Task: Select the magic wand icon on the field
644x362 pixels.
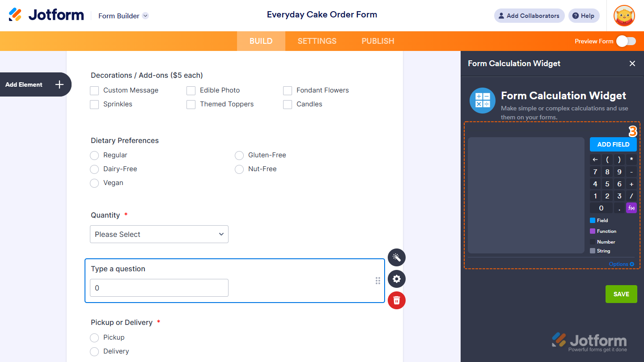Action: pos(396,257)
